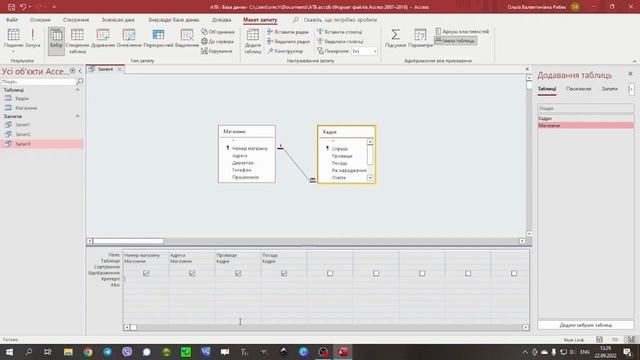Open the Builder (Конструктор) tool
The width and height of the screenshot is (640, 360).
coord(285,51)
